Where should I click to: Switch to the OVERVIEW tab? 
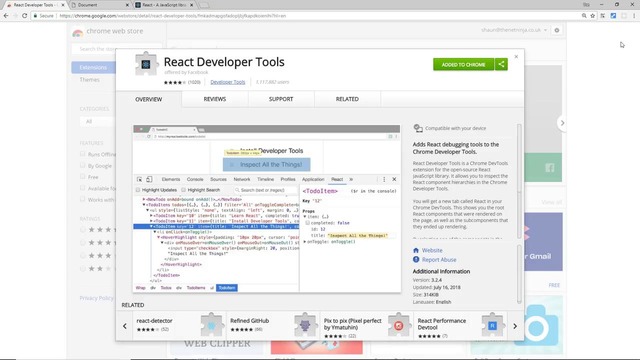point(149,99)
